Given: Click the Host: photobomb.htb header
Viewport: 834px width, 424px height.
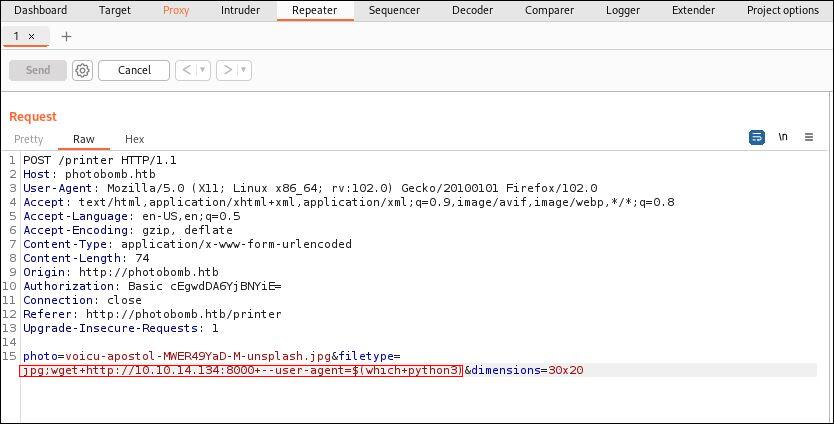Looking at the screenshot, I should click(x=89, y=174).
